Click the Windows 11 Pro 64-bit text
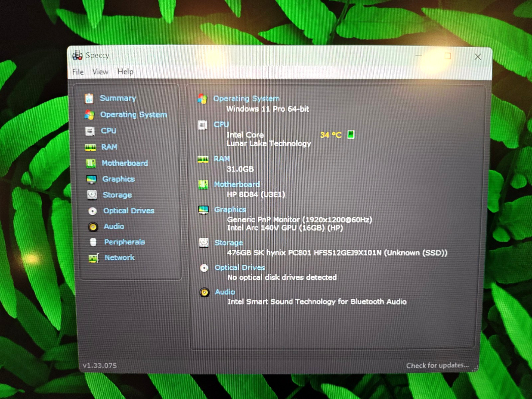This screenshot has width=532, height=399. pos(268,109)
